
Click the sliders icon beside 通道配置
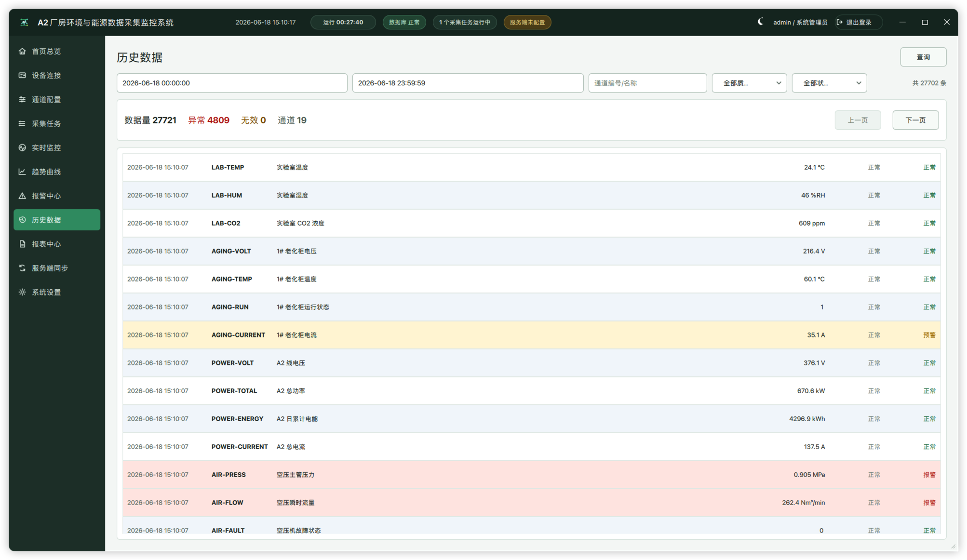22,99
